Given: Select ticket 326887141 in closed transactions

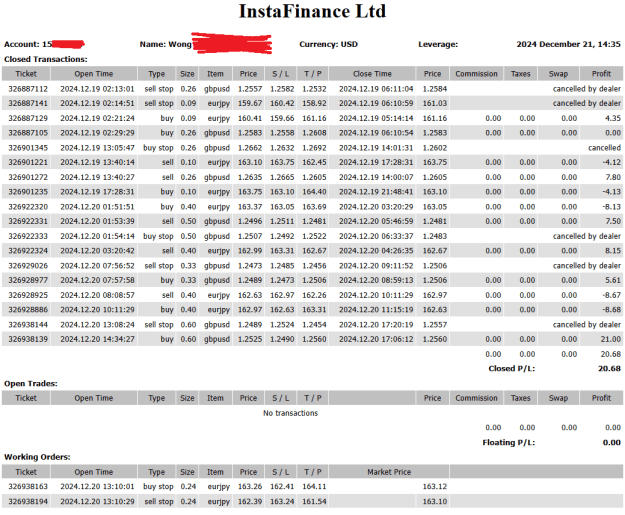Looking at the screenshot, I should 28,104.
